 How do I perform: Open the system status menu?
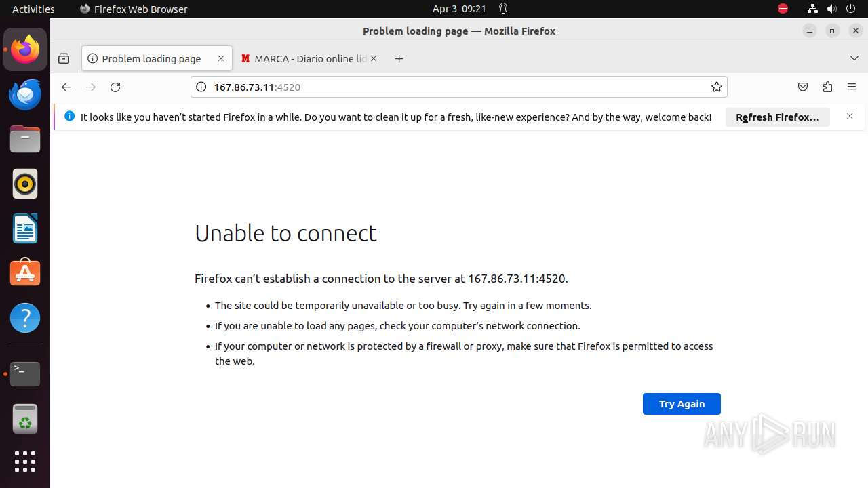coord(831,9)
